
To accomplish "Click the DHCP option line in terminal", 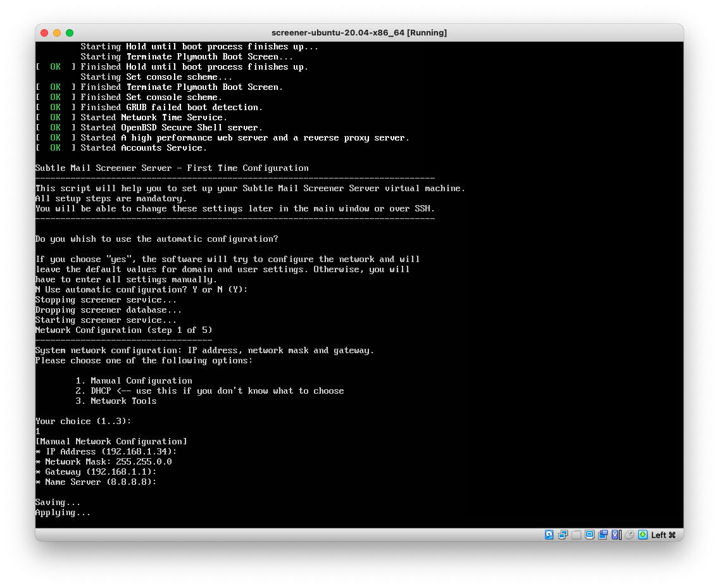I will 209,391.
